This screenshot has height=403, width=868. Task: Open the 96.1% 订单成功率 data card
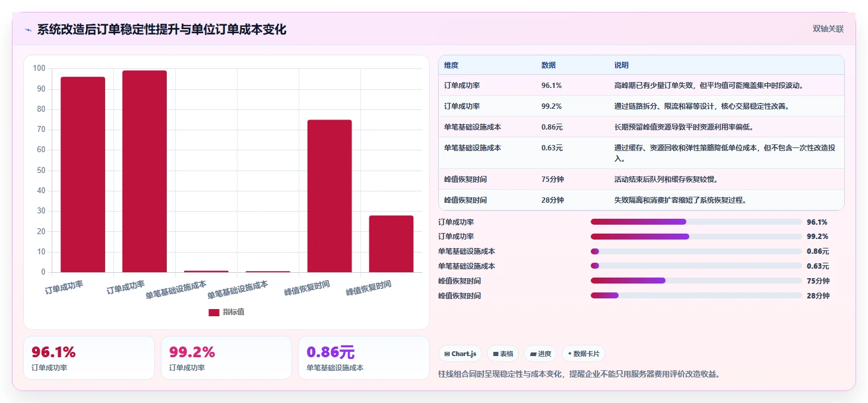[89, 358]
